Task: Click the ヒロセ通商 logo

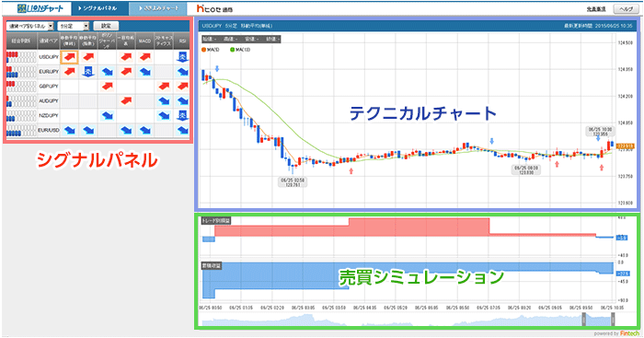Action: (x=214, y=8)
